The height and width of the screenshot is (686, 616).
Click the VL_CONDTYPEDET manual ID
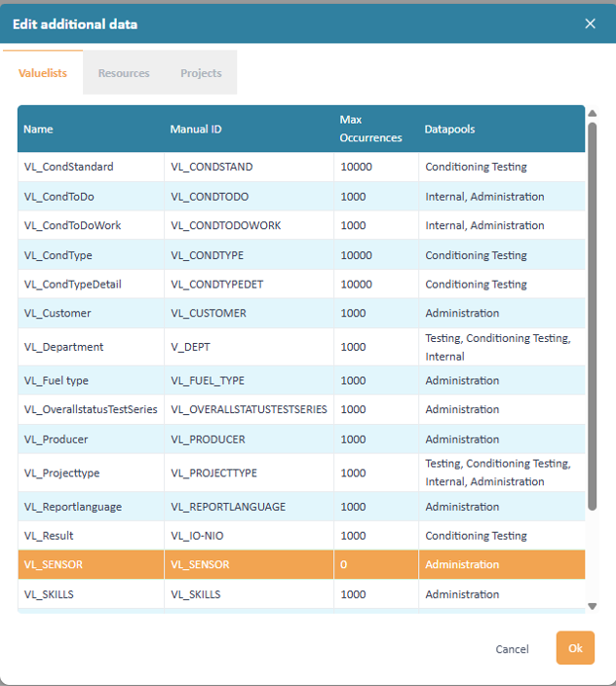217,285
